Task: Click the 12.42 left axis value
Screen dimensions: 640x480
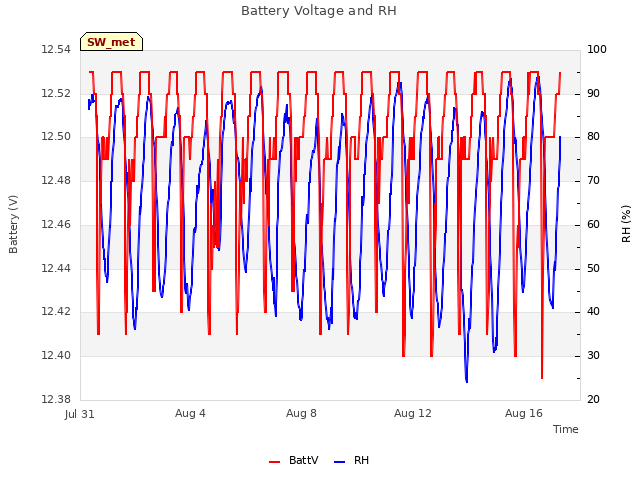Action: (x=56, y=311)
